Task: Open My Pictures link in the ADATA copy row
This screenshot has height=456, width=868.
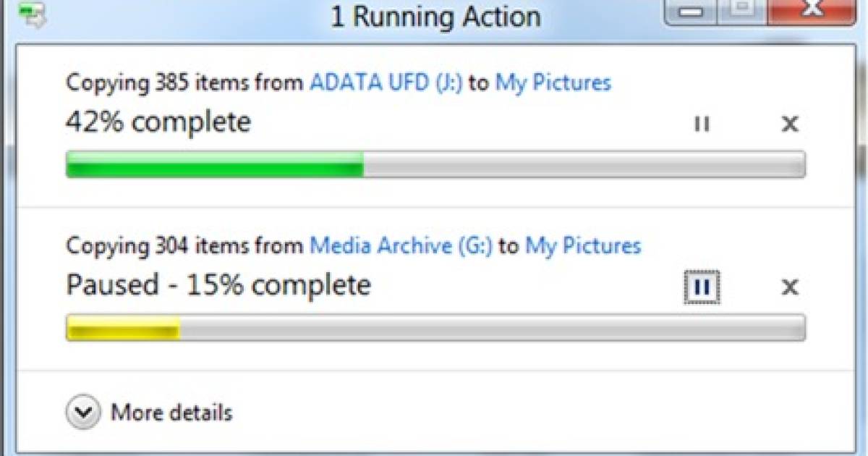Action: click(x=553, y=83)
